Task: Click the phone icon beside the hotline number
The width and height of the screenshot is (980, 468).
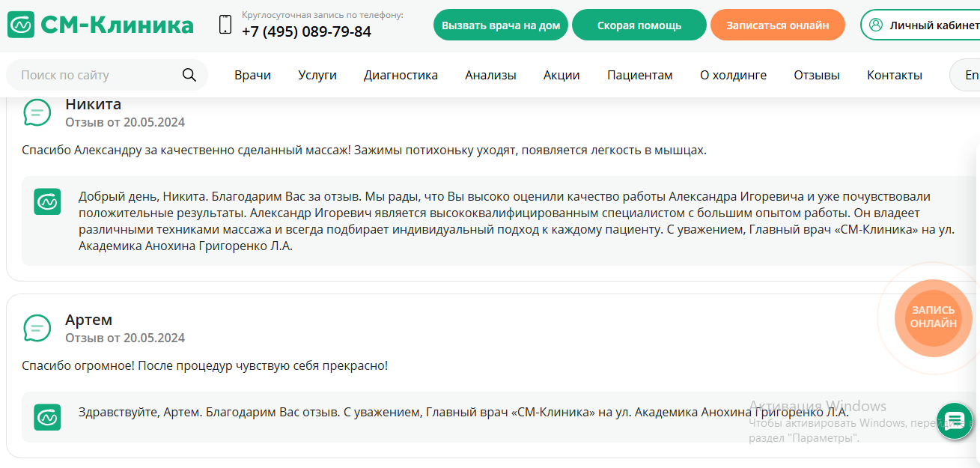Action: pos(224,23)
